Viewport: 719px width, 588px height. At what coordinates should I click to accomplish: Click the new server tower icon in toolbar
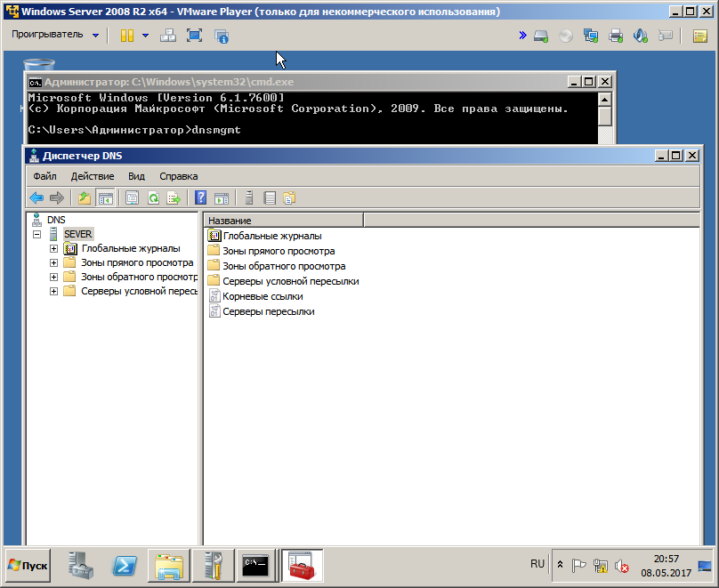[x=250, y=198]
